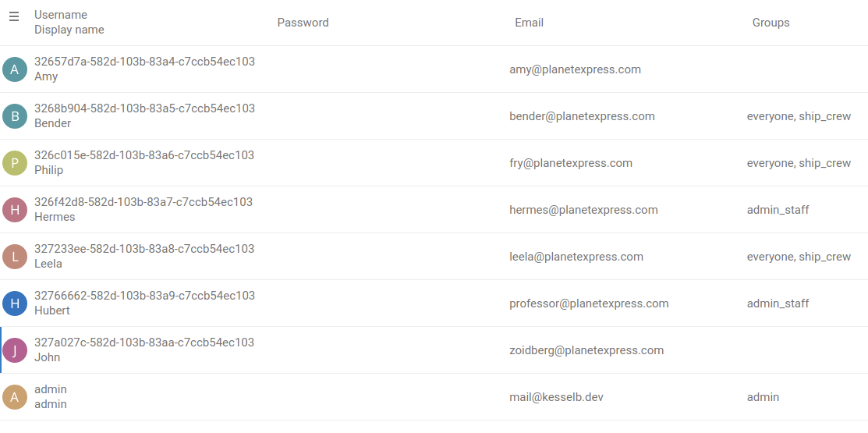Viewport: 868px width, 433px height.
Task: Click the display name Hubert
Action: tap(52, 311)
